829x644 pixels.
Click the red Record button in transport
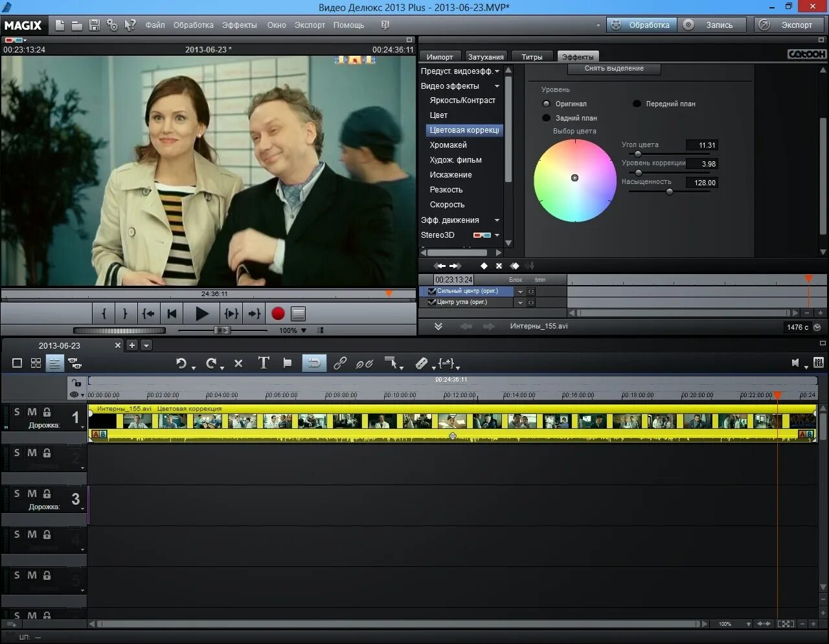tap(278, 314)
